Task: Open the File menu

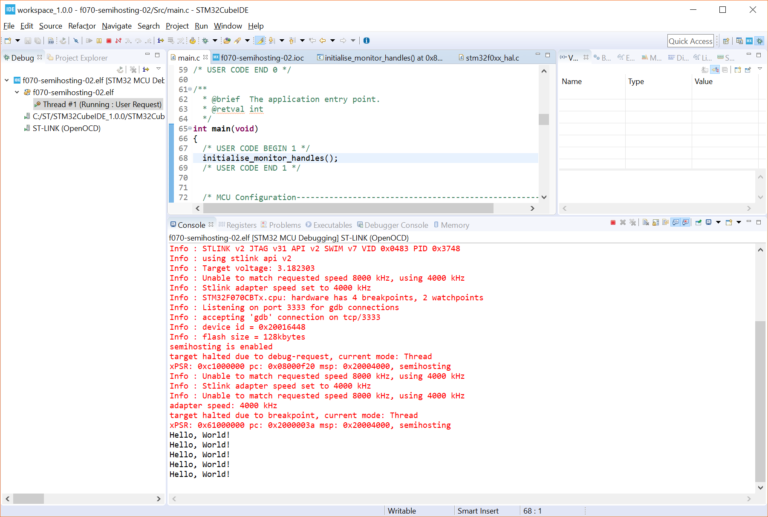Action: coord(9,26)
